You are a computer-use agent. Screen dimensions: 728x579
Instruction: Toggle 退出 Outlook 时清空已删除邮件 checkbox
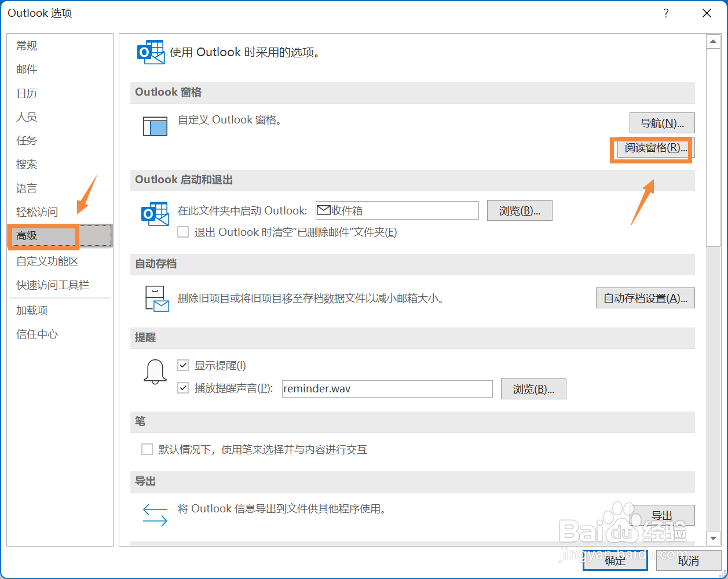pos(183,232)
